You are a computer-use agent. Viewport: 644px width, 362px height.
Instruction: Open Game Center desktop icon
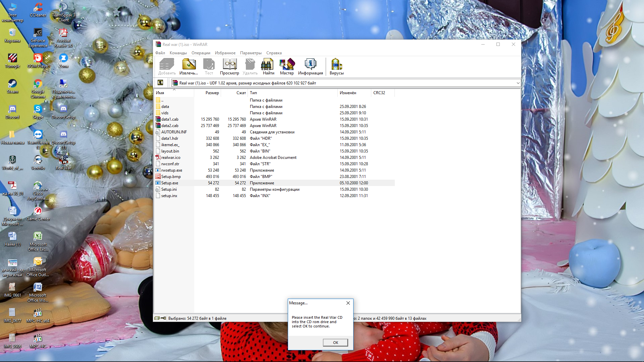click(x=38, y=214)
